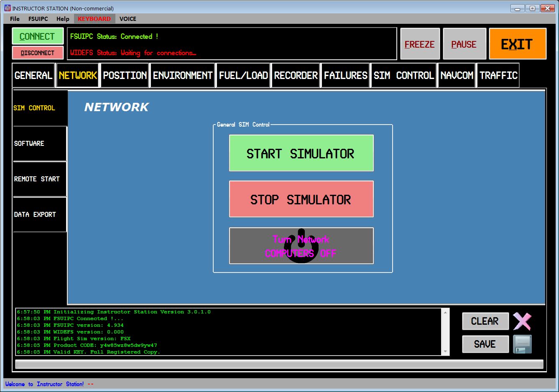The image size is (559, 392).
Task: Switch to the RECORDER tab
Action: click(x=296, y=75)
